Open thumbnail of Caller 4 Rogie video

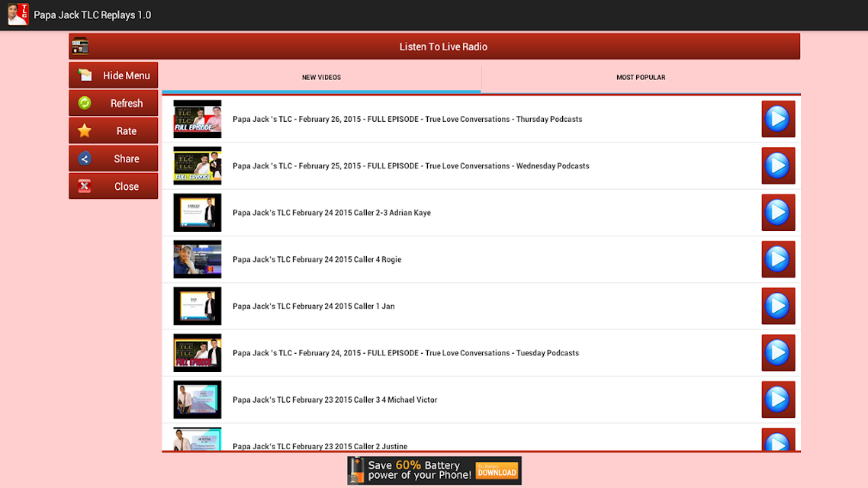(x=197, y=259)
